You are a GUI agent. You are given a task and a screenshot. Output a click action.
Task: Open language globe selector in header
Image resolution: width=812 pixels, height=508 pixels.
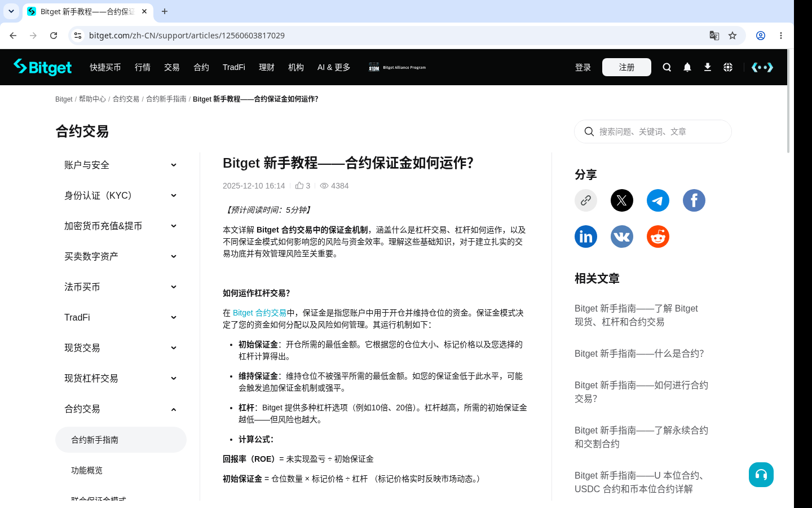728,67
